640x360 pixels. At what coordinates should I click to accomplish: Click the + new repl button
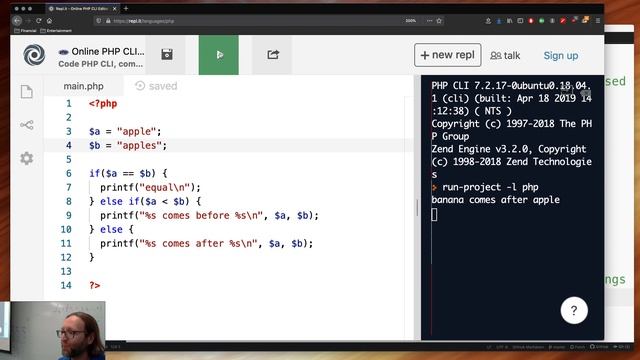pyautogui.click(x=447, y=55)
